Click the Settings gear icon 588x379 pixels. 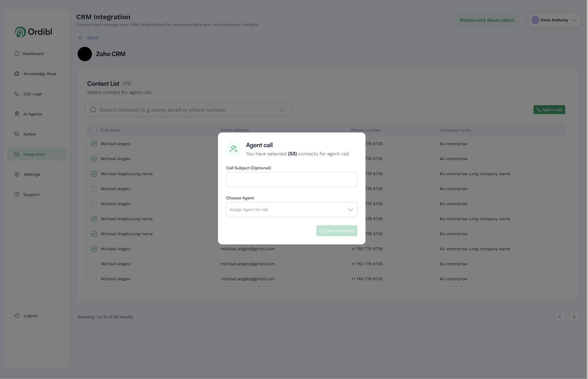point(17,174)
